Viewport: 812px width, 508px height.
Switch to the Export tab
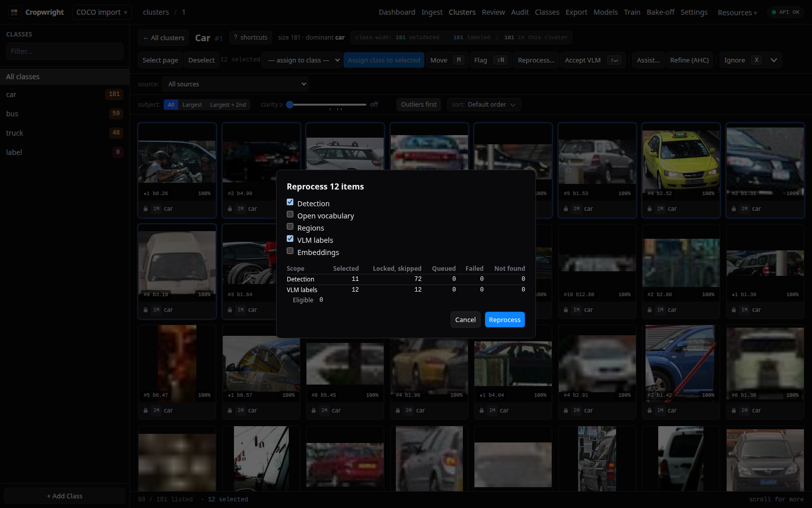pyautogui.click(x=577, y=12)
